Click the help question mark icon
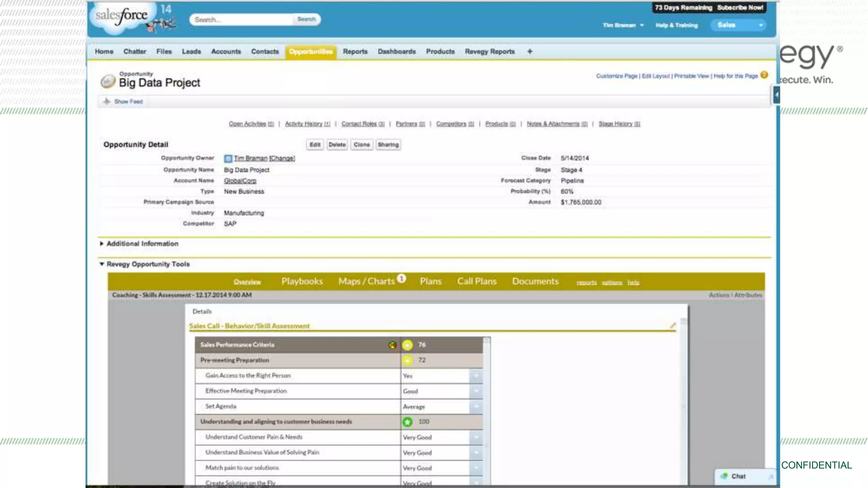 [764, 75]
